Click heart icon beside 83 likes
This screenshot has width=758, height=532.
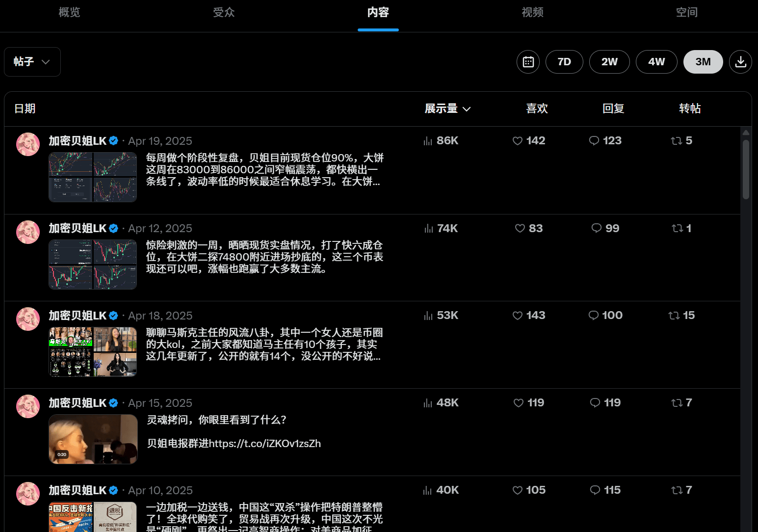[520, 228]
